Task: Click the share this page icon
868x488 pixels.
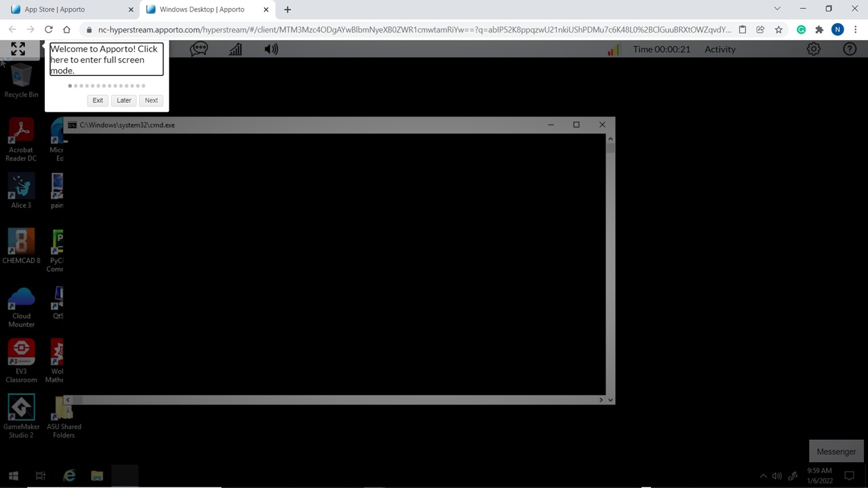Action: pos(760,30)
